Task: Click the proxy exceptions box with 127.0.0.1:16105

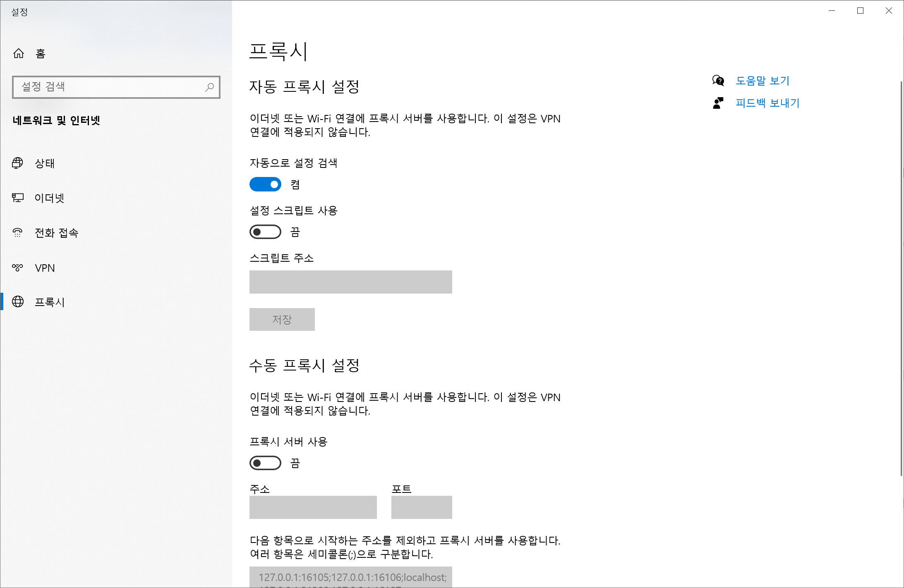Action: click(351, 577)
